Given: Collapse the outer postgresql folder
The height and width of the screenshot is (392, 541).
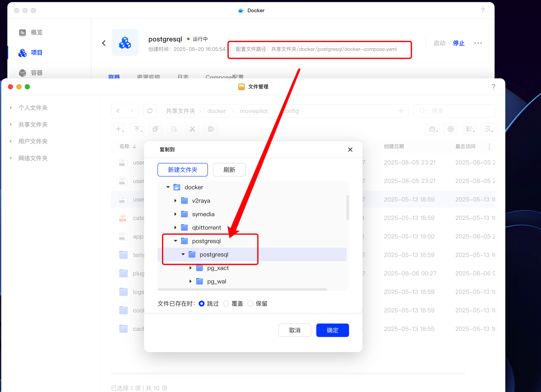Looking at the screenshot, I should tap(175, 241).
